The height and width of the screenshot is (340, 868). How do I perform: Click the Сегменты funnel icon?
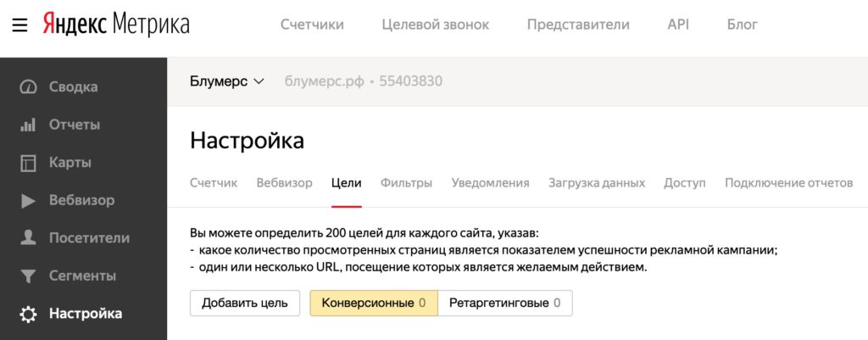click(29, 276)
